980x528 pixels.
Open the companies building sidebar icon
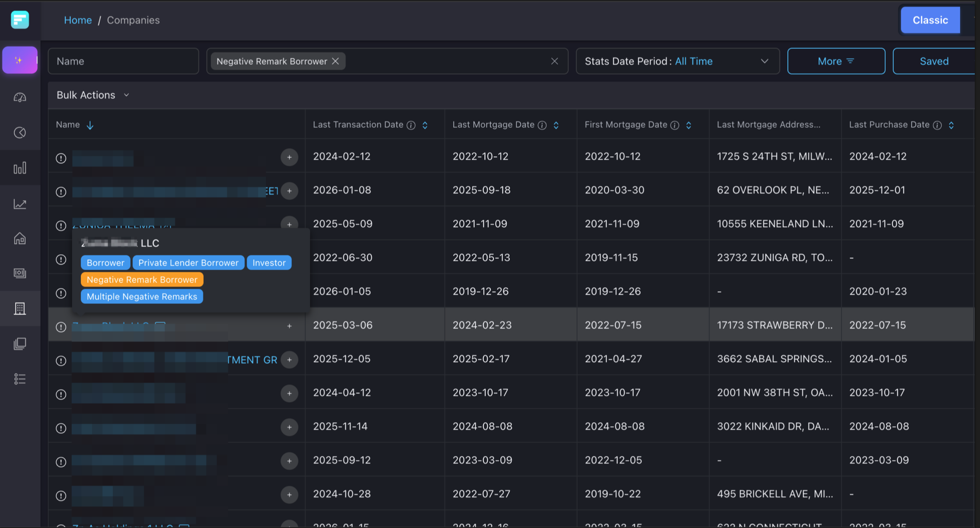coord(20,308)
